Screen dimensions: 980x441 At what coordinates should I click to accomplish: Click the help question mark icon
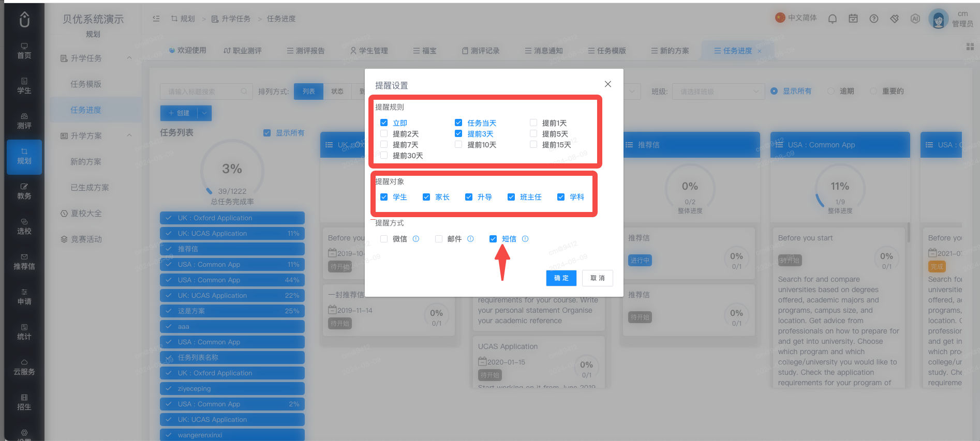tap(874, 19)
